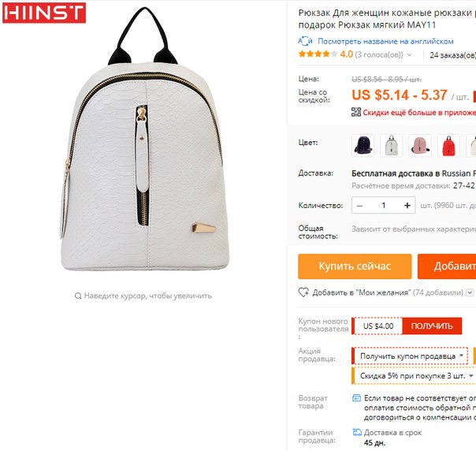Open the wishlist dropdown arrow

(x=470, y=293)
